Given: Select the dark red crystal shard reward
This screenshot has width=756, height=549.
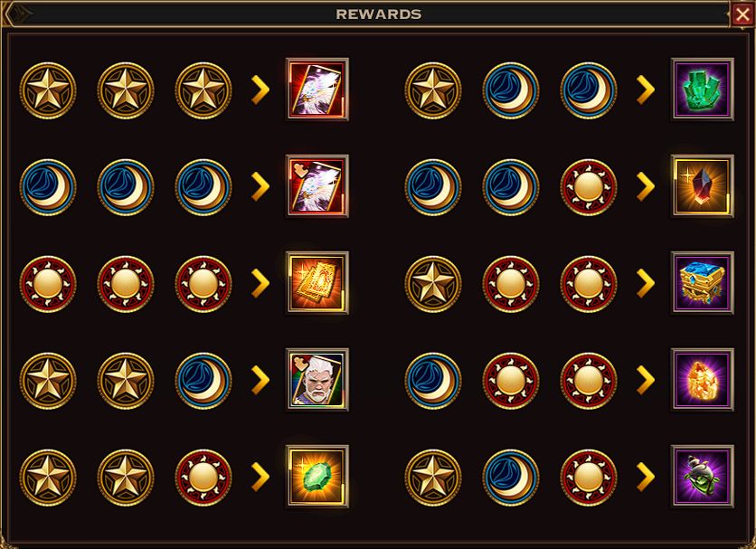Looking at the screenshot, I should [x=703, y=186].
